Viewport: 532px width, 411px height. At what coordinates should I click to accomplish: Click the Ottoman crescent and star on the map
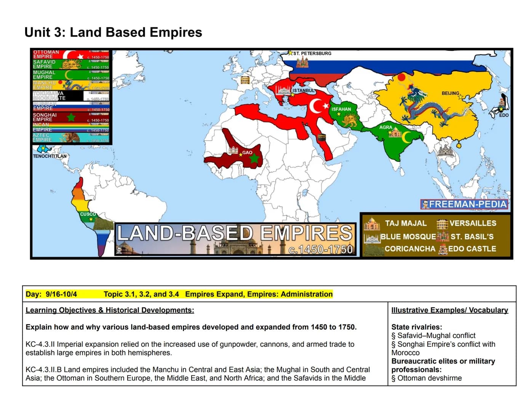pyautogui.click(x=319, y=106)
